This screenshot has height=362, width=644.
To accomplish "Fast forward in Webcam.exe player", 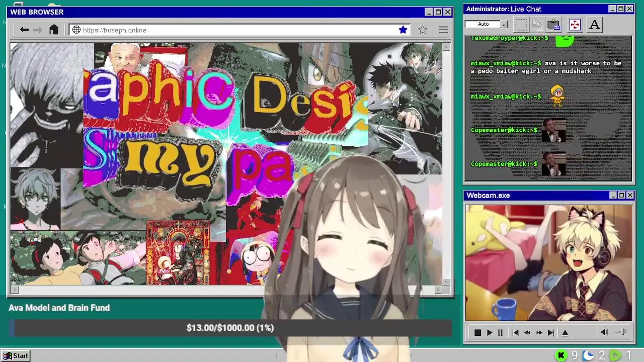I will click(x=539, y=332).
